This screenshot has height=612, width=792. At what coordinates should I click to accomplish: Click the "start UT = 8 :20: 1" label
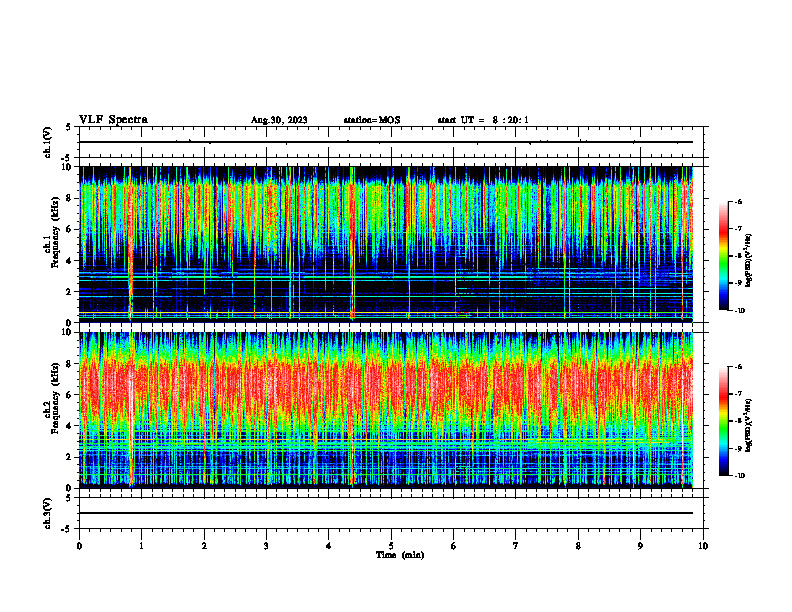(x=483, y=120)
